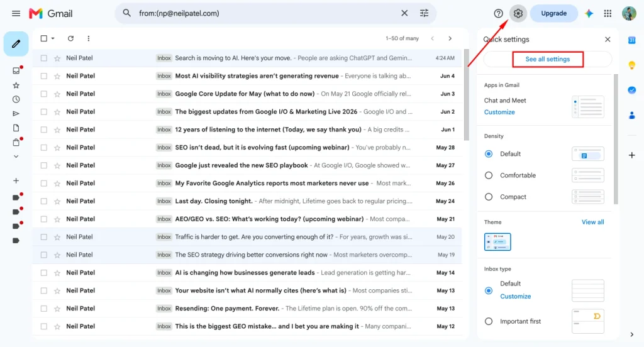Check the box for 'Last day. Closing tonight.' email
Image resolution: width=644 pixels, height=347 pixels.
[x=43, y=201]
